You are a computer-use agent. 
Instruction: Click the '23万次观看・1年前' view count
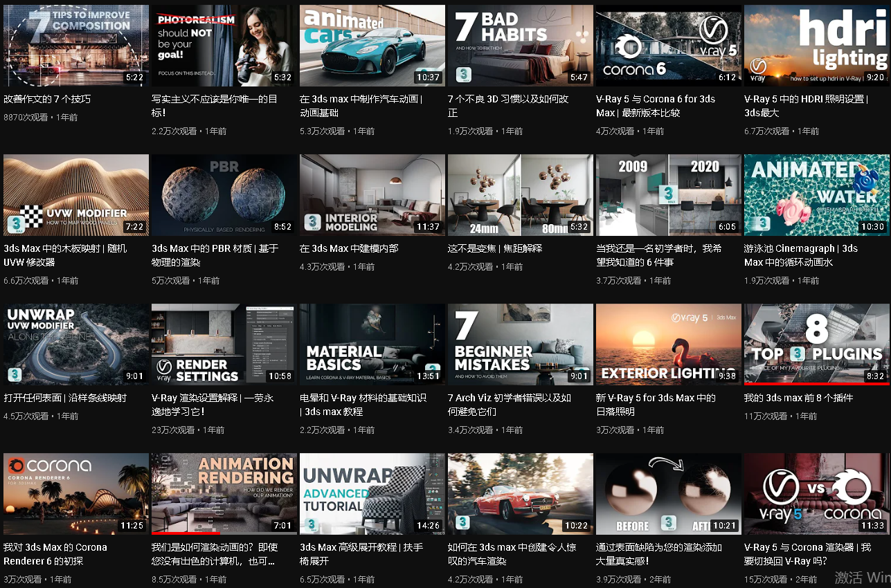pos(188,430)
